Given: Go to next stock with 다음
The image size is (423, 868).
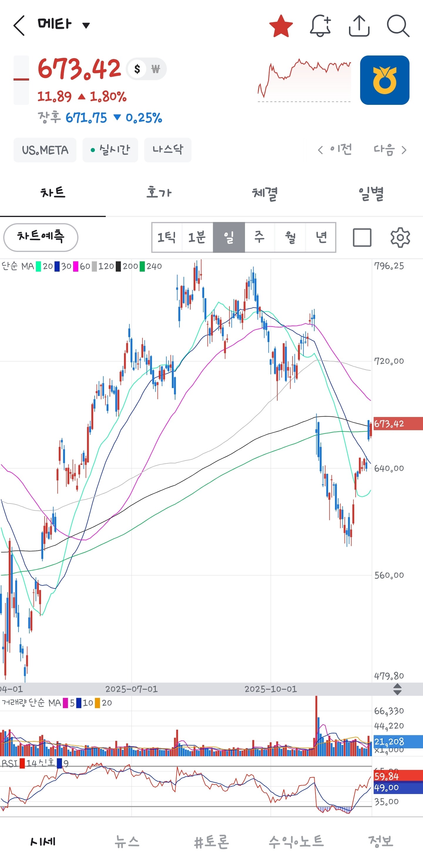Looking at the screenshot, I should pyautogui.click(x=390, y=149).
